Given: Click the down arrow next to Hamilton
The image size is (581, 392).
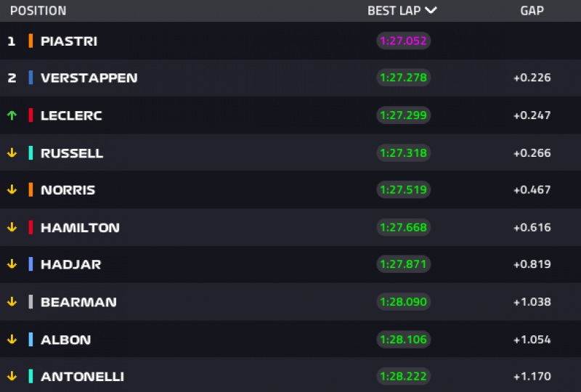Looking at the screenshot, I should 12,227.
